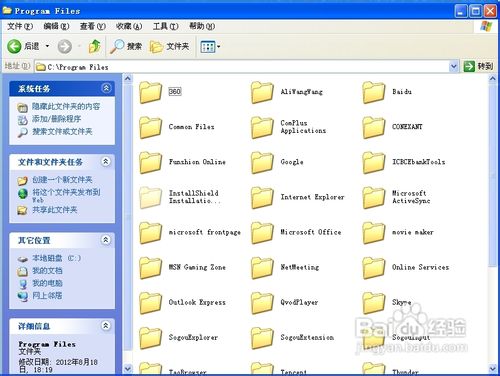The width and height of the screenshot is (500, 376).
Task: Click the green Back arrow button
Action: (x=14, y=46)
